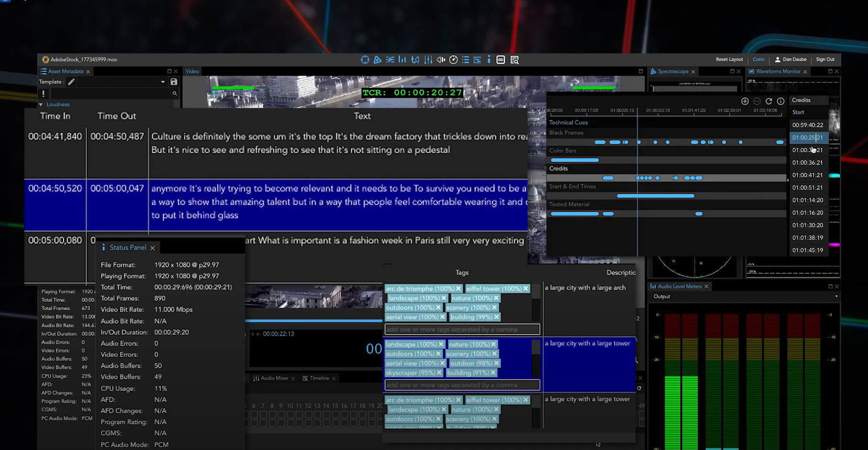Select the Start & End Times bar segment

[x=655, y=196]
